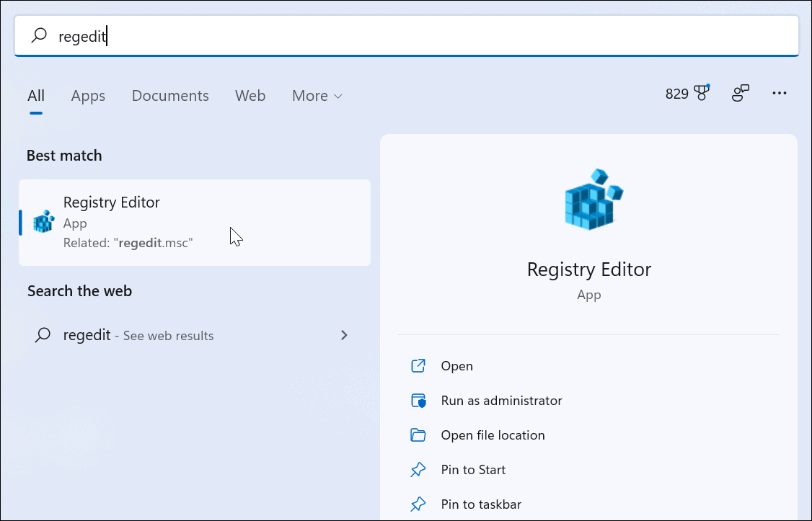Choose Pin to taskbar option
Viewport: 812px width, 521px height.
481,504
